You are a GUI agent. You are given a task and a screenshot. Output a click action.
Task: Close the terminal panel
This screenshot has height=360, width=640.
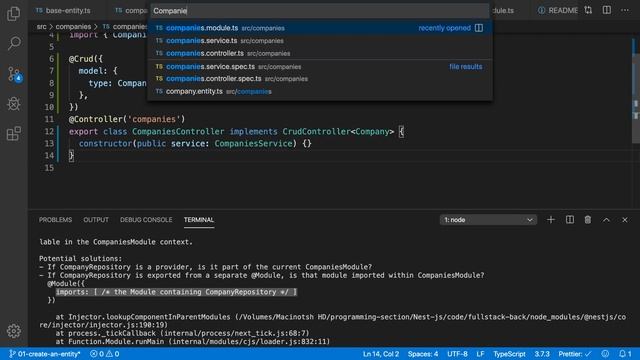pos(624,220)
